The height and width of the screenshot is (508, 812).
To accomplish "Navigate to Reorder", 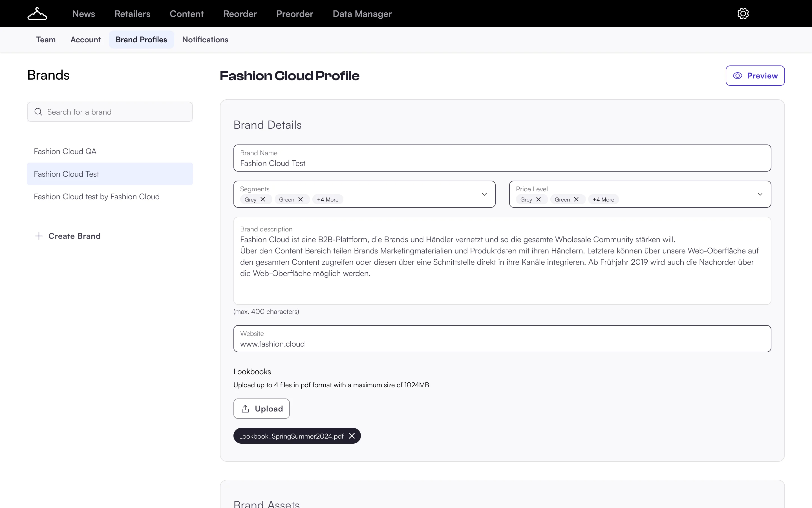I will coord(240,14).
